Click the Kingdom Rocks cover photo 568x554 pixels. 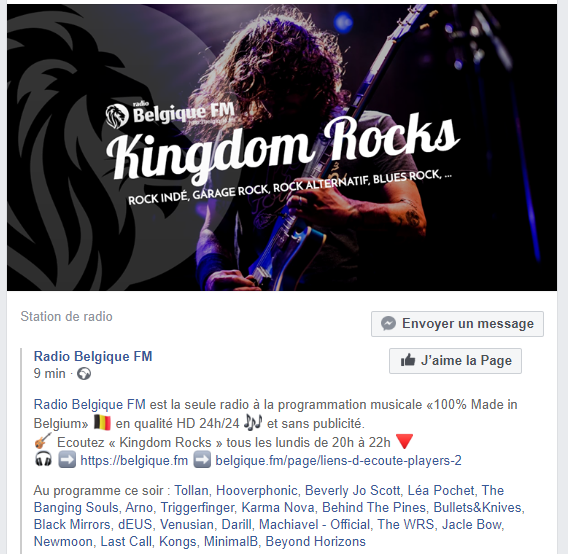point(282,147)
